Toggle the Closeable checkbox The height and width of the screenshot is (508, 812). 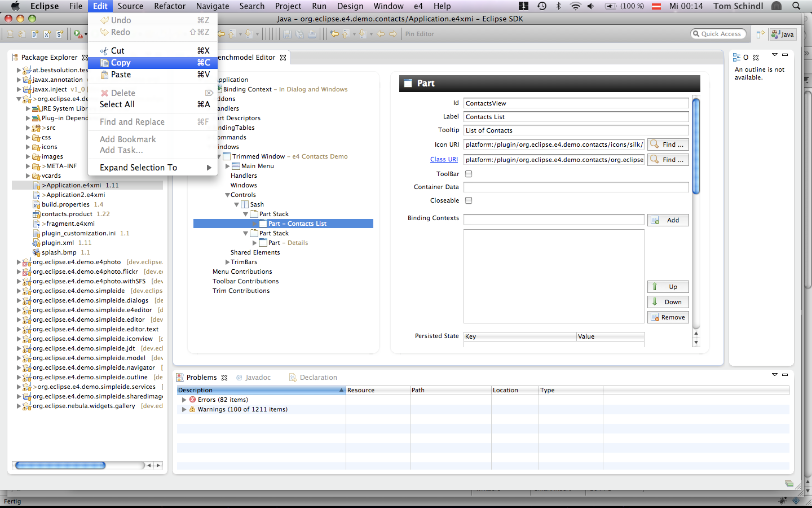[x=469, y=200]
